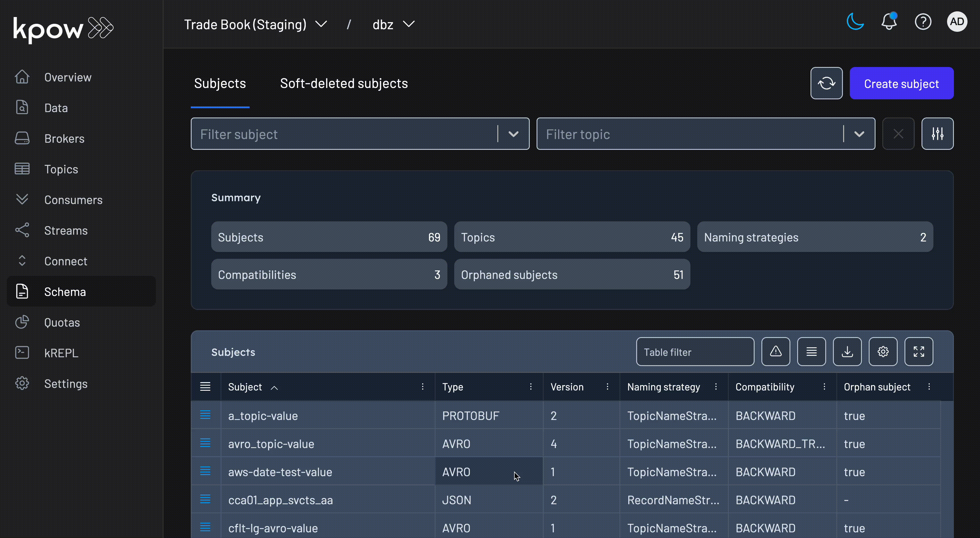This screenshot has width=980, height=538.
Task: Refresh the subjects list
Action: tap(826, 83)
